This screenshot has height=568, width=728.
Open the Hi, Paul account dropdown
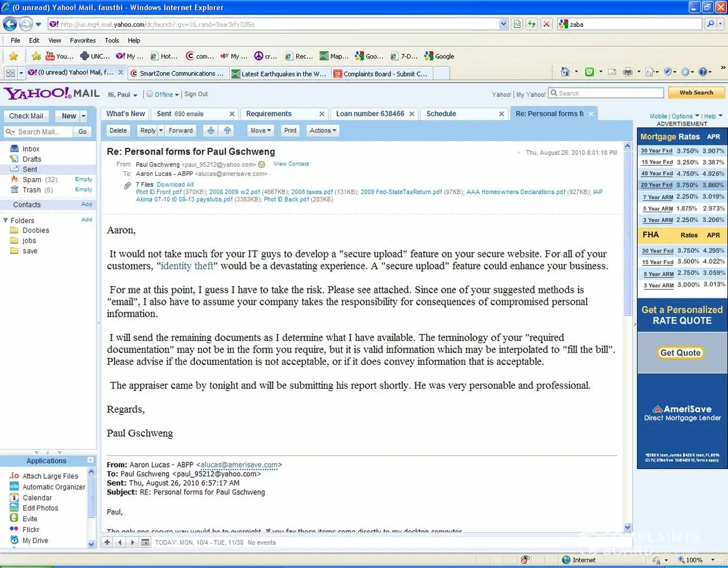tap(123, 95)
